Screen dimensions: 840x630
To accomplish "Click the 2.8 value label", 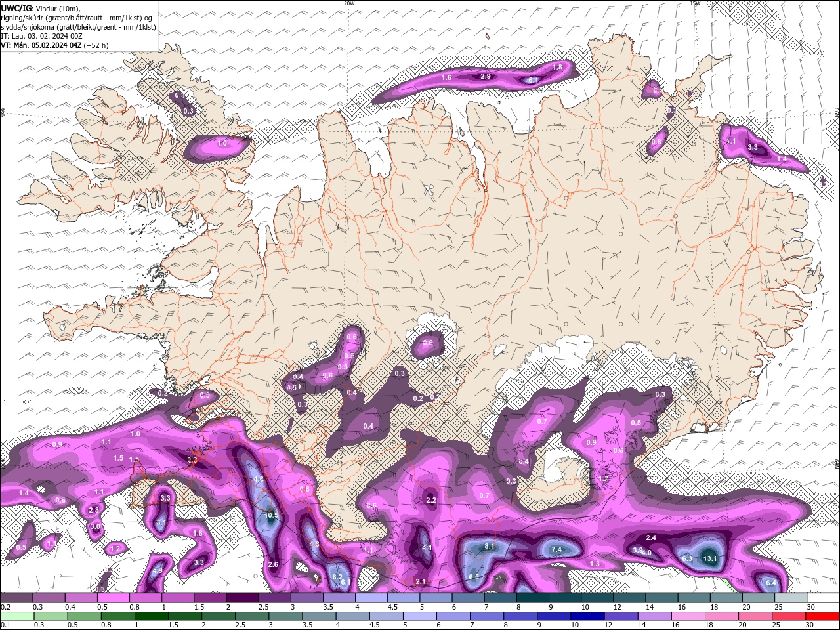I will 94,510.
